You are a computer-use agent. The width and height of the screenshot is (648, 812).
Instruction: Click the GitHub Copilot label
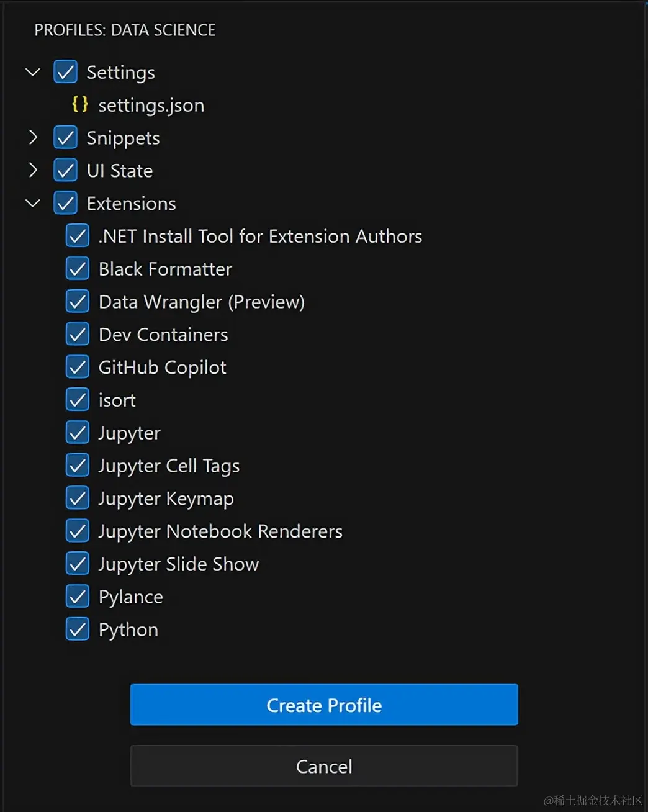[163, 368]
